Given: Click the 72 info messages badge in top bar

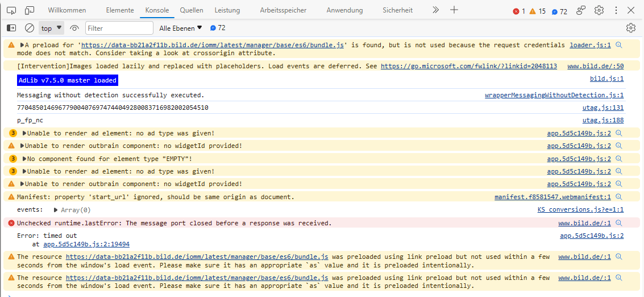Looking at the screenshot, I should pos(559,11).
